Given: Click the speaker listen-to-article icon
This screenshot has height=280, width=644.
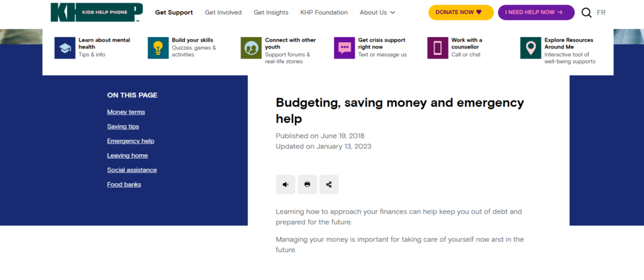Looking at the screenshot, I should (286, 184).
